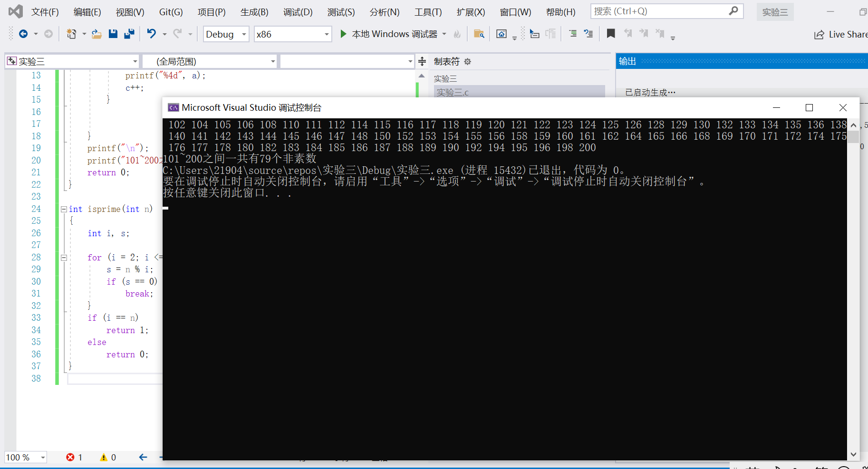Viewport: 868px width, 469px height.
Task: Click the Open File folder icon
Action: click(x=96, y=34)
